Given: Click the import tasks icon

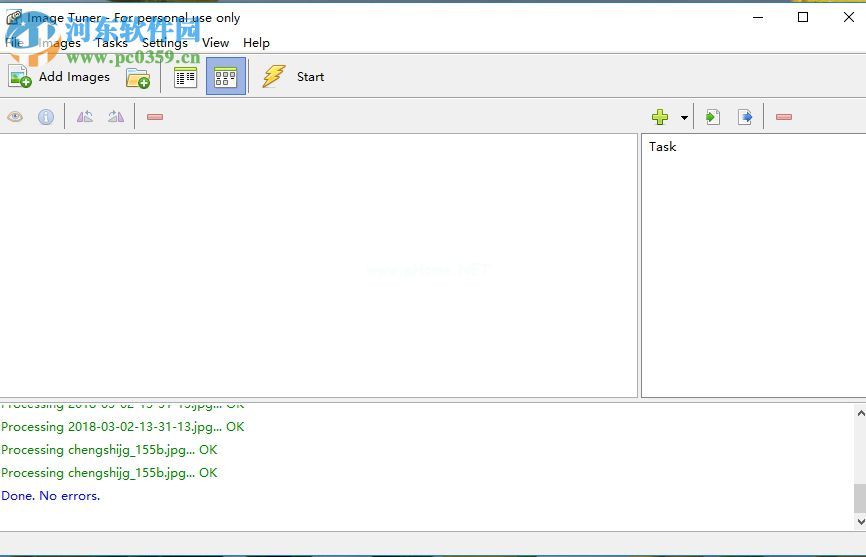Looking at the screenshot, I should point(713,117).
